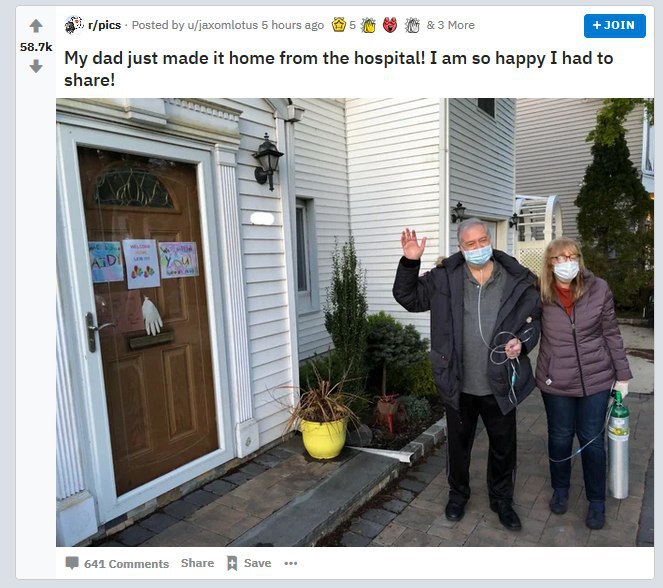
Task: Share this post
Action: tap(197, 563)
